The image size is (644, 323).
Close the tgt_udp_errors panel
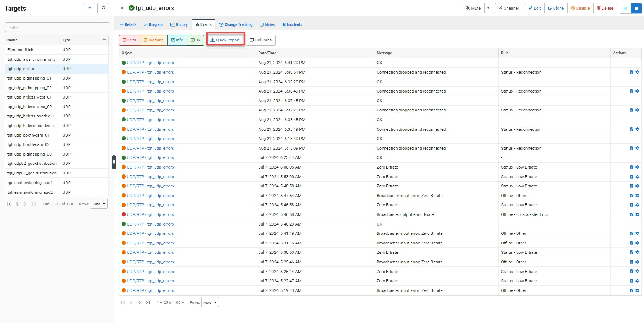click(122, 8)
